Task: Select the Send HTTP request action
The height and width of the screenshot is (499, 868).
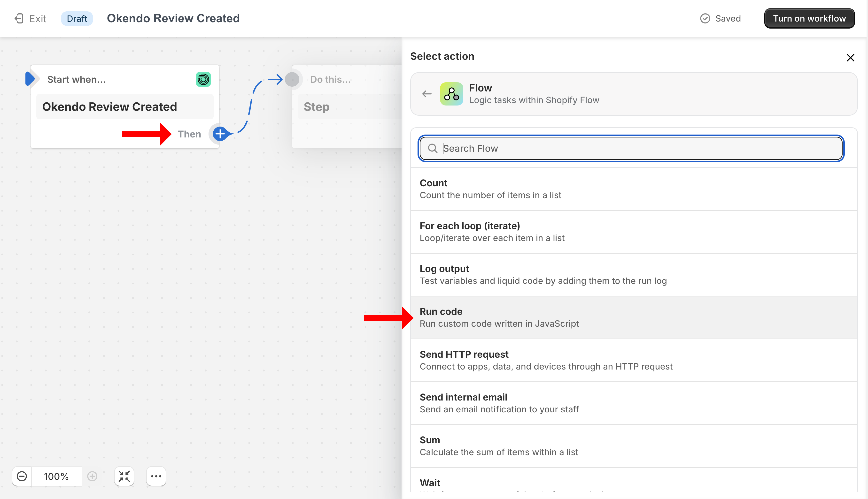Action: 634,360
